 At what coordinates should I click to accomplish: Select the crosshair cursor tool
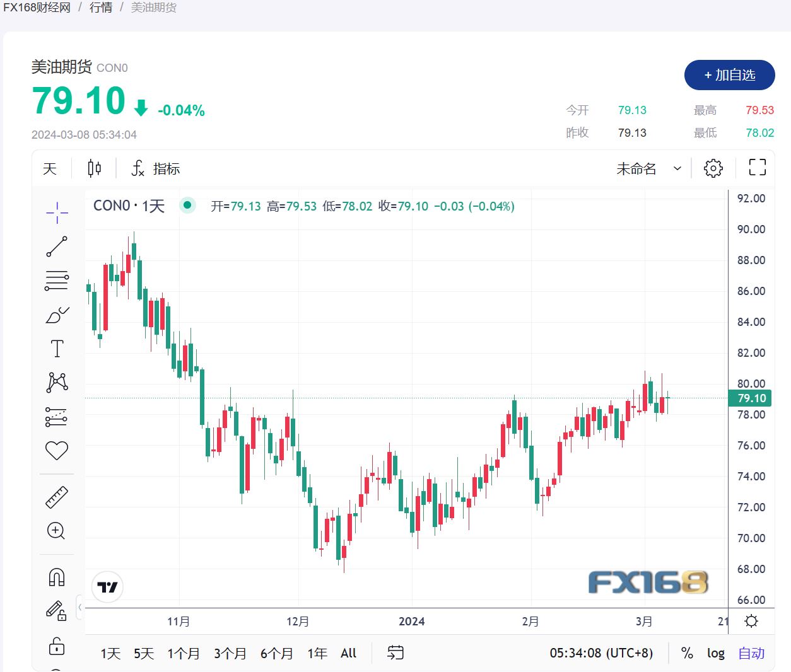(x=57, y=212)
